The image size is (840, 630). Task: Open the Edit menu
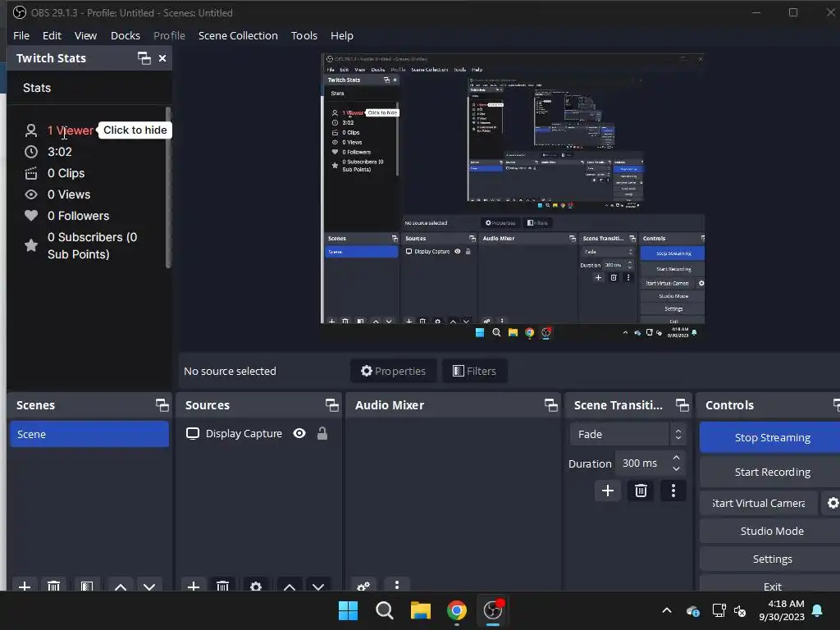[52, 35]
